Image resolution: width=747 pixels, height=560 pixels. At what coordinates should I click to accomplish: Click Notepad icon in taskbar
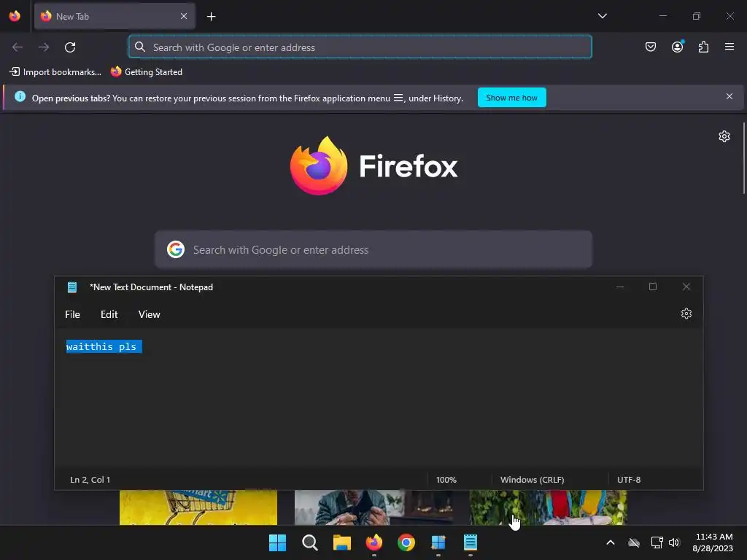pyautogui.click(x=471, y=542)
